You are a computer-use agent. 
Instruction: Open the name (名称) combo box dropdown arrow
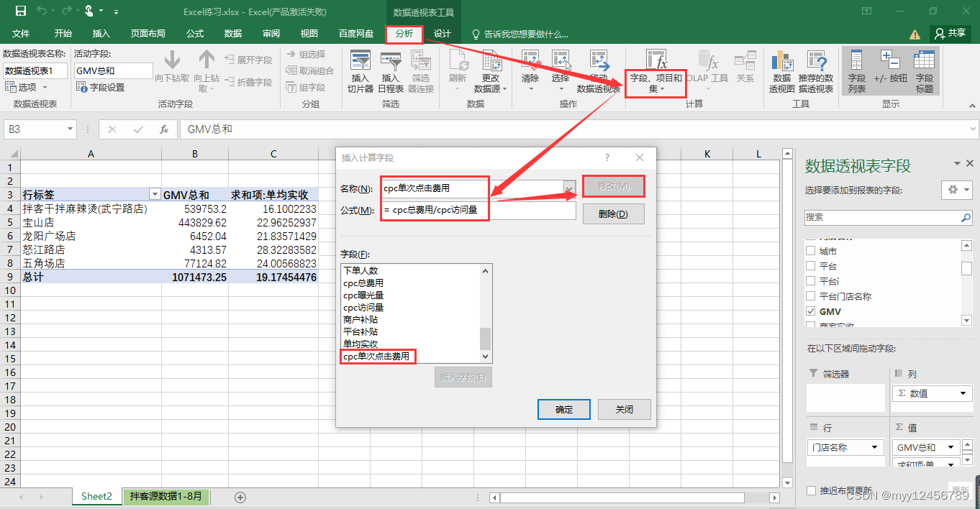click(569, 188)
